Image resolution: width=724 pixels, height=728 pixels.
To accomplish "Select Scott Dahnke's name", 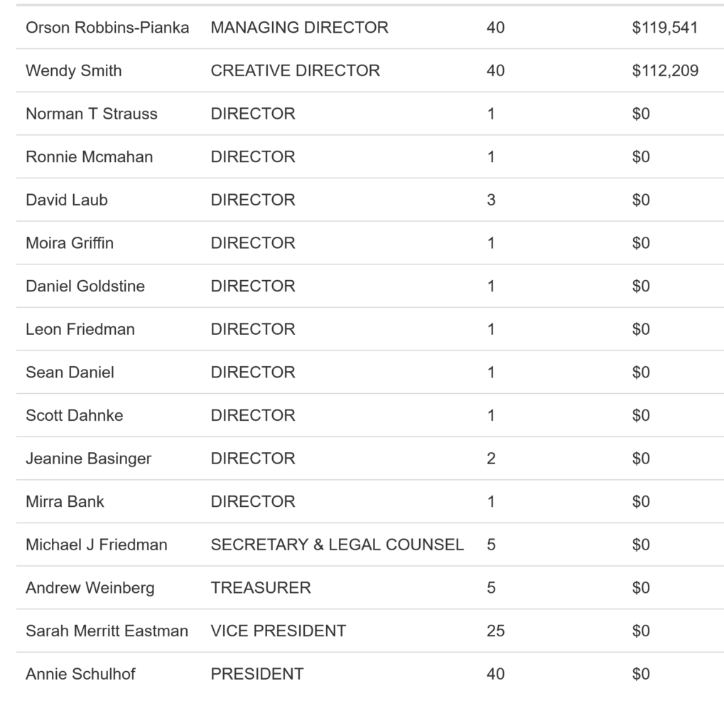I will point(74,415).
